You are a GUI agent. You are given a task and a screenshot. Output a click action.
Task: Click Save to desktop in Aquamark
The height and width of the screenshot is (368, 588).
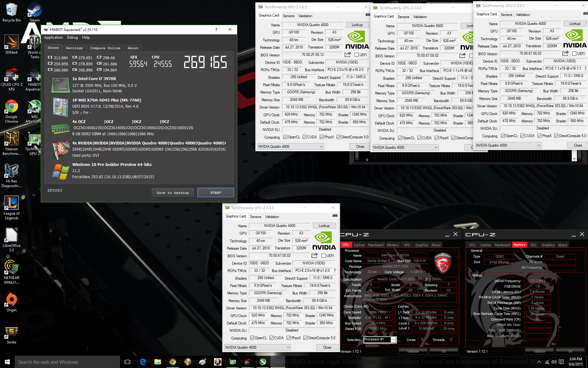[173, 193]
